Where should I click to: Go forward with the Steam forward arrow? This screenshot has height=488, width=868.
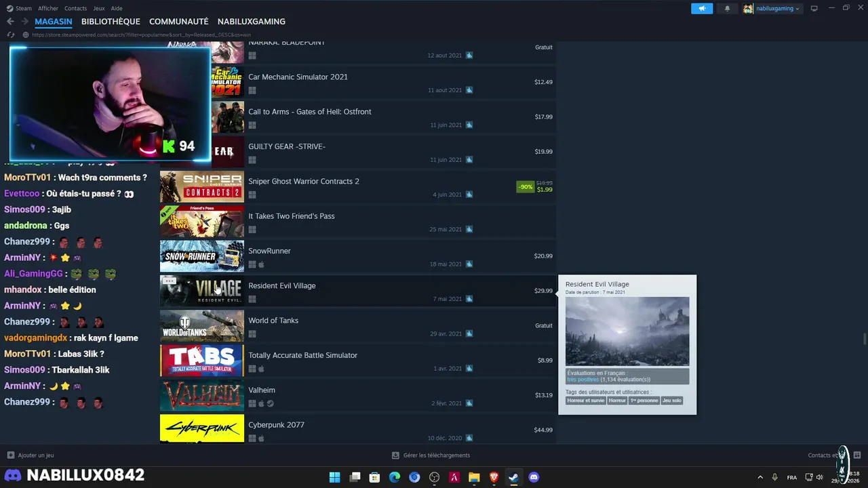[24, 22]
